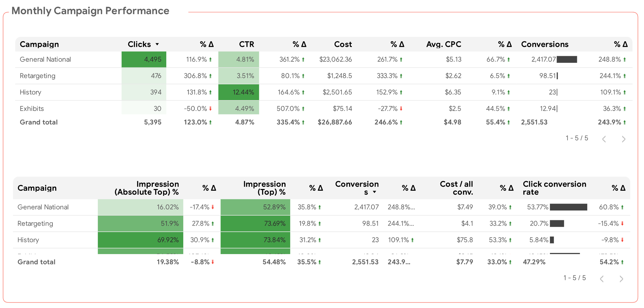Click green up arrow beside General National 116.9%

click(x=210, y=60)
